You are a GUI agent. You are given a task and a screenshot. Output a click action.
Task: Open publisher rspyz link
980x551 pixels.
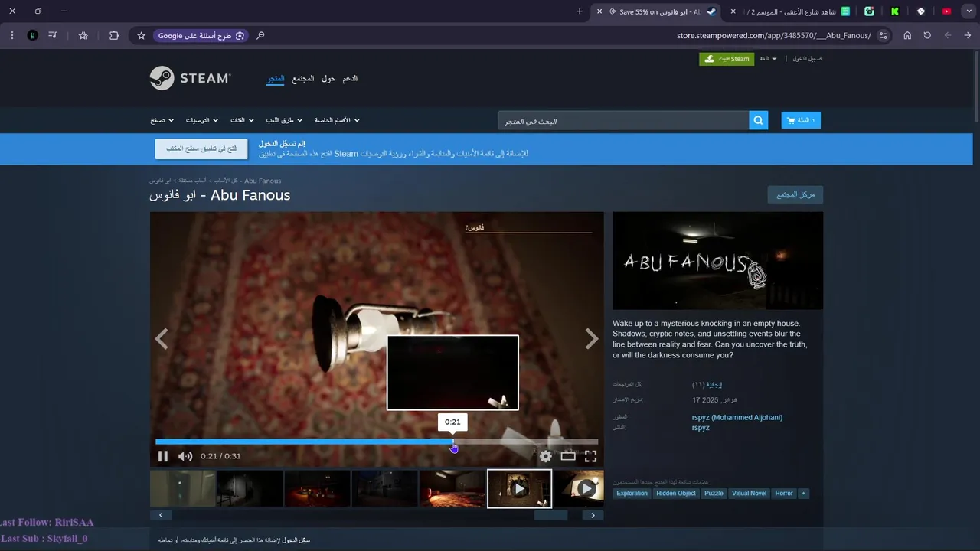701,428
